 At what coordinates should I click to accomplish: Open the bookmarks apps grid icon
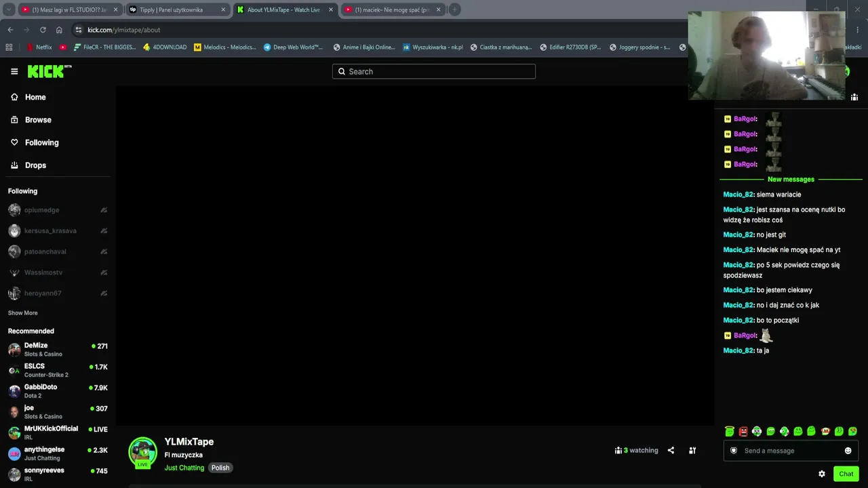(9, 47)
